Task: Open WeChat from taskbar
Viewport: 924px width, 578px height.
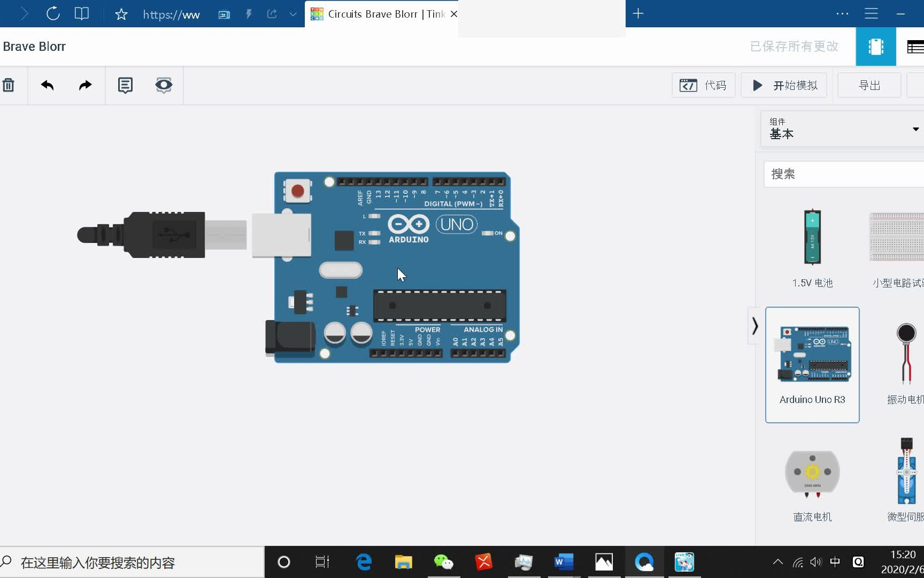Action: point(443,562)
